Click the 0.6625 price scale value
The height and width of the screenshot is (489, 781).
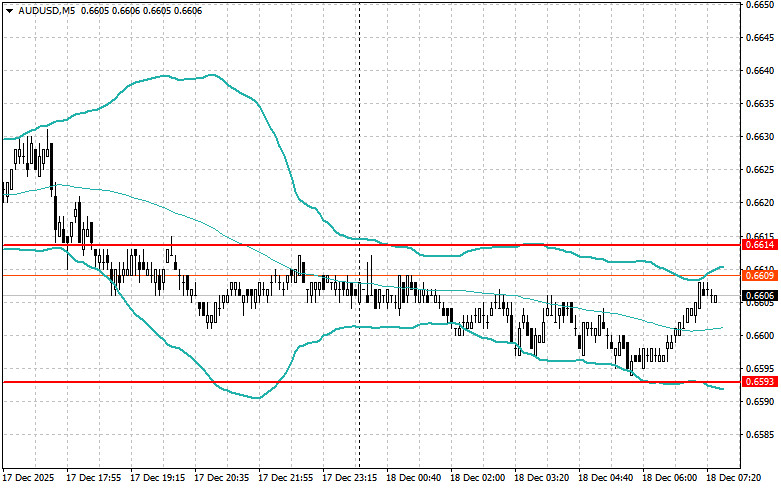click(760, 170)
